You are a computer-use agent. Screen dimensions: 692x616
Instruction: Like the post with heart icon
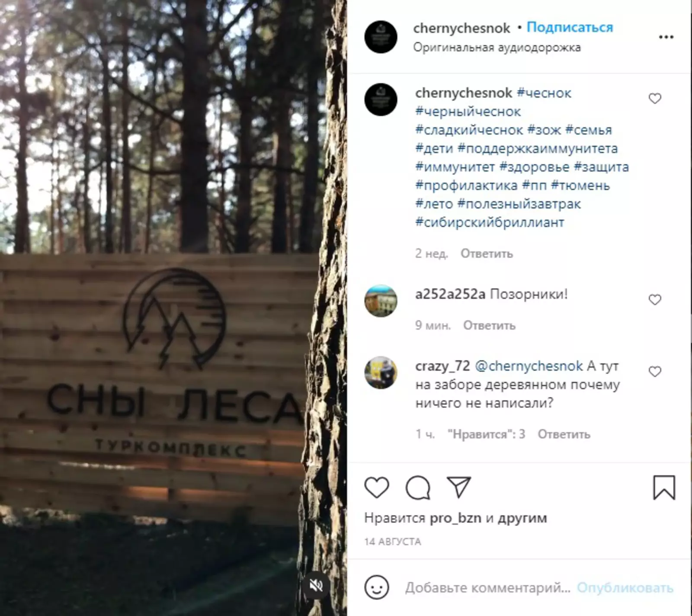377,488
